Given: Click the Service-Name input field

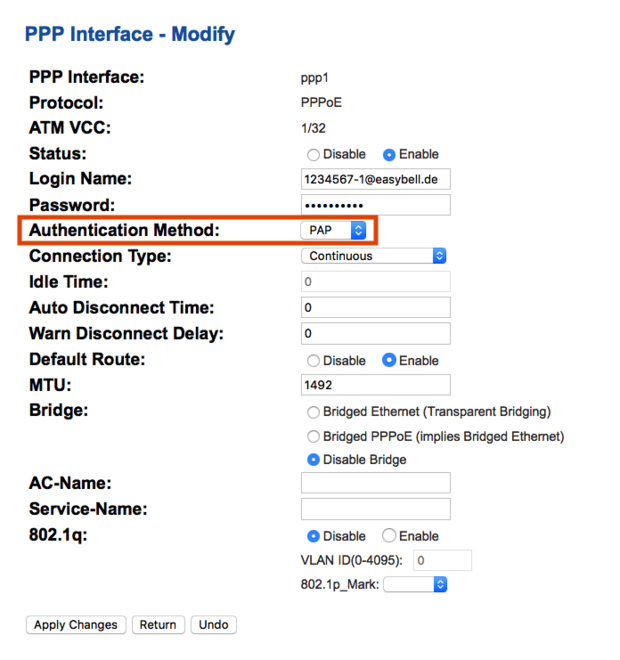Looking at the screenshot, I should point(375,509).
